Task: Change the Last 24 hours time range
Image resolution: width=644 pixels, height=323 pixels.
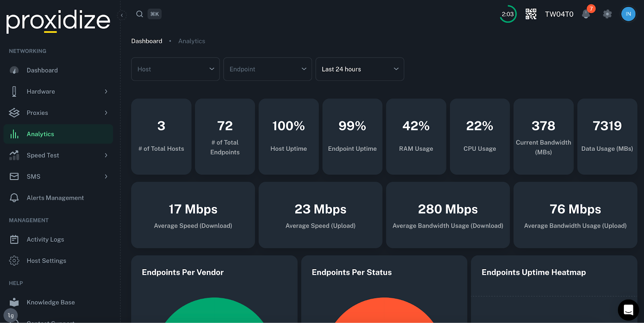Action: (360, 69)
